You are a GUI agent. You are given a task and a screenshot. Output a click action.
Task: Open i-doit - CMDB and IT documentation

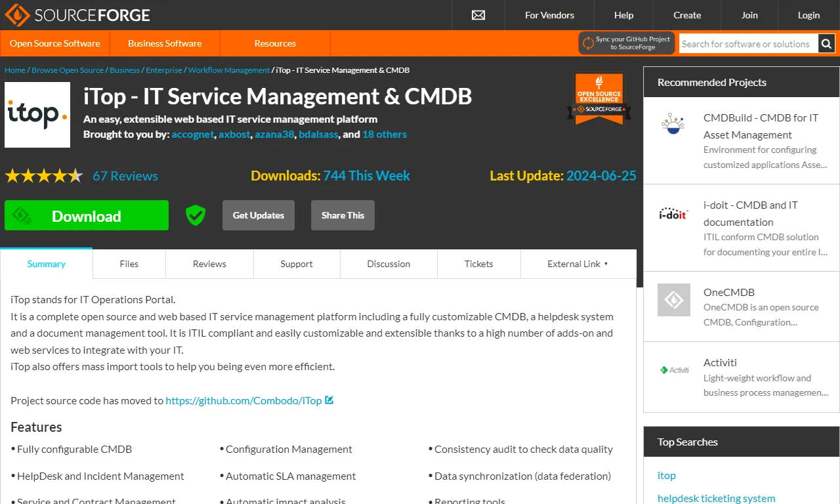tap(751, 213)
